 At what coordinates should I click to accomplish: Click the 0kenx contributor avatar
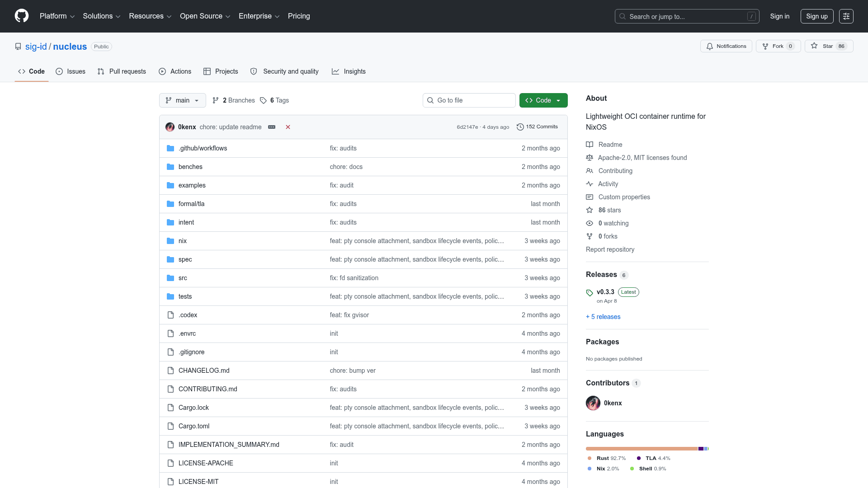593,403
